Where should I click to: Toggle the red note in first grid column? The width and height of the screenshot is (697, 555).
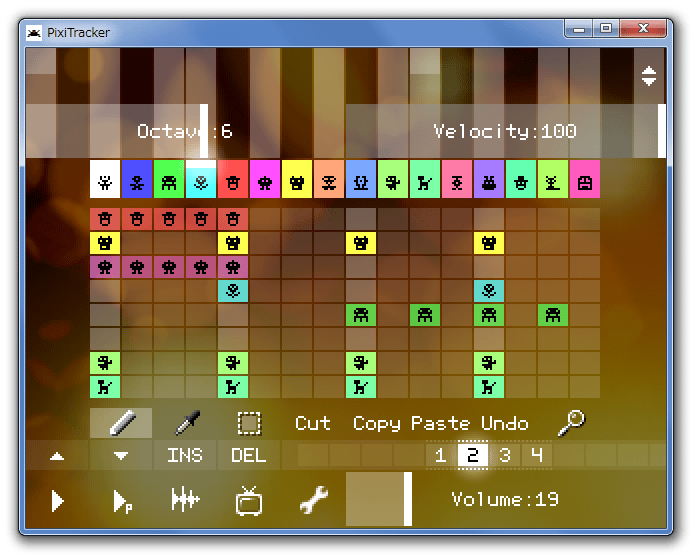tap(105, 219)
